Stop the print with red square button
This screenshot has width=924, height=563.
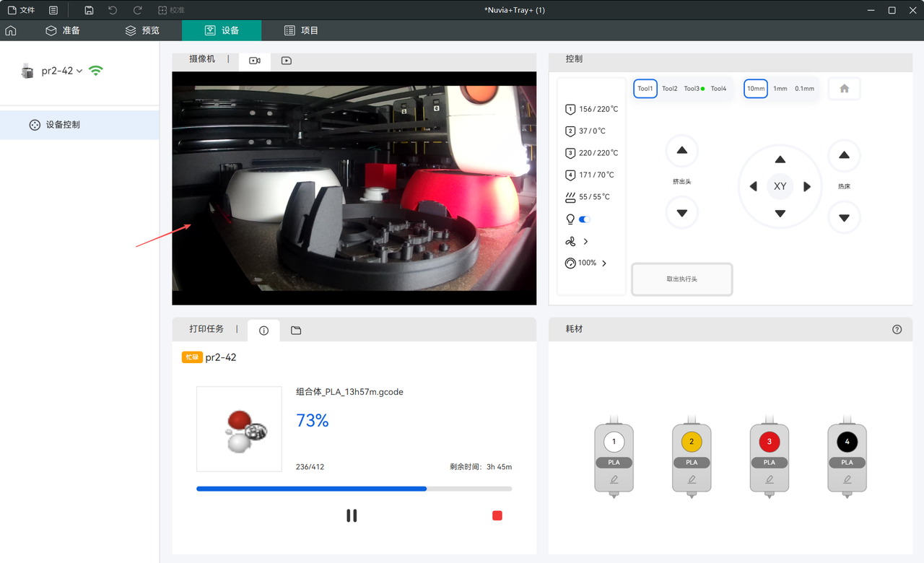pyautogui.click(x=497, y=515)
